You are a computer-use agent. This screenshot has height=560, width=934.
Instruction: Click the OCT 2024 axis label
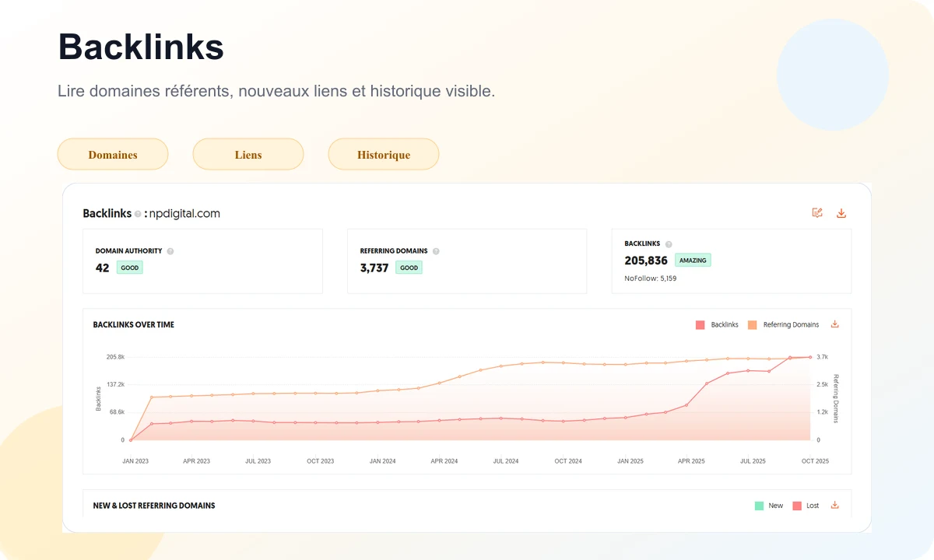[x=568, y=461]
